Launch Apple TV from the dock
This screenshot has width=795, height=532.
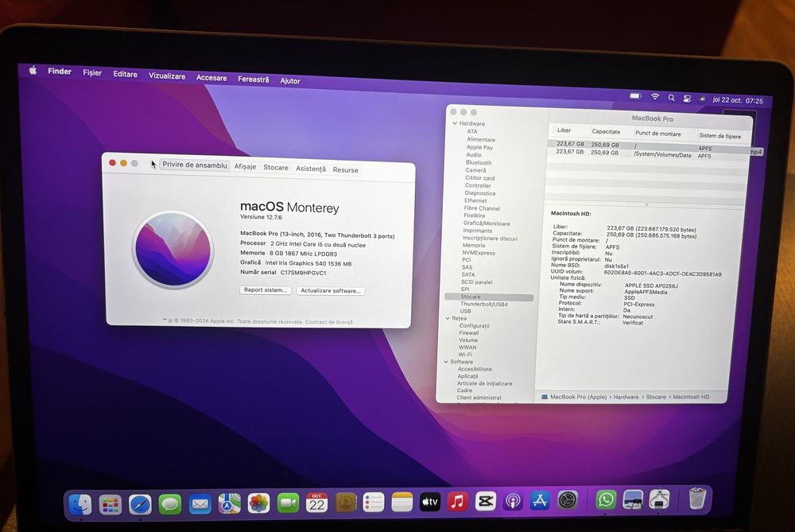click(430, 502)
